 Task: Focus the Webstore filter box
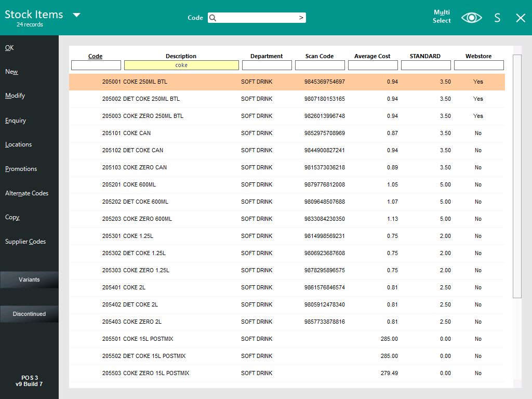click(x=478, y=65)
